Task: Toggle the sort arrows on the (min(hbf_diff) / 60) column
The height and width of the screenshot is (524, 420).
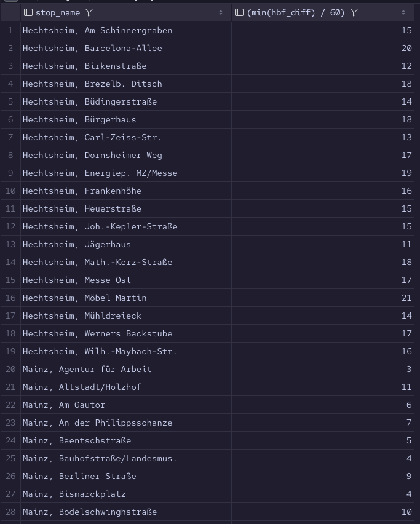Action: (403, 12)
